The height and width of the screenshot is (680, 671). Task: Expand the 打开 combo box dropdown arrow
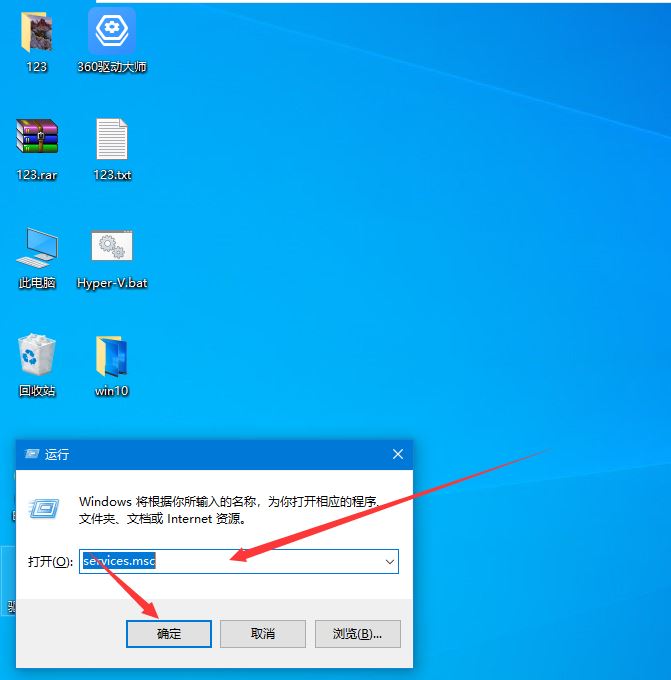(389, 562)
